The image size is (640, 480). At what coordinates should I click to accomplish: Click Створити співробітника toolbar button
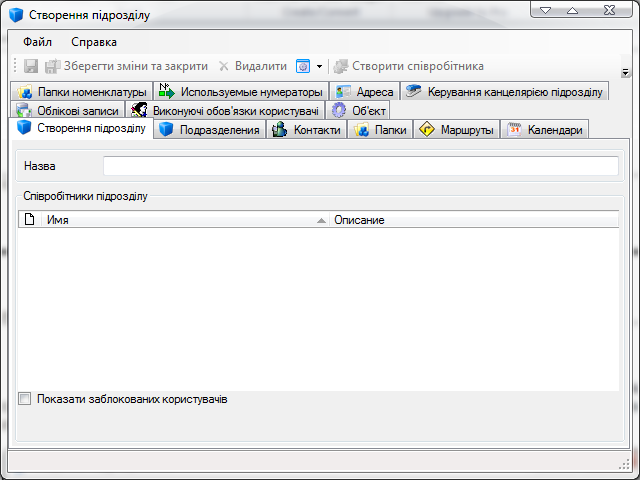click(x=409, y=66)
